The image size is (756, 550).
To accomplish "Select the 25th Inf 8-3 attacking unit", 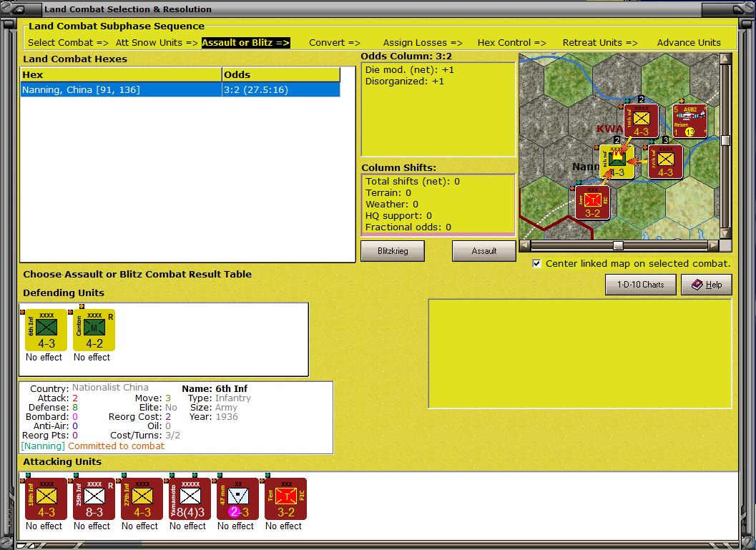I will coord(94,499).
